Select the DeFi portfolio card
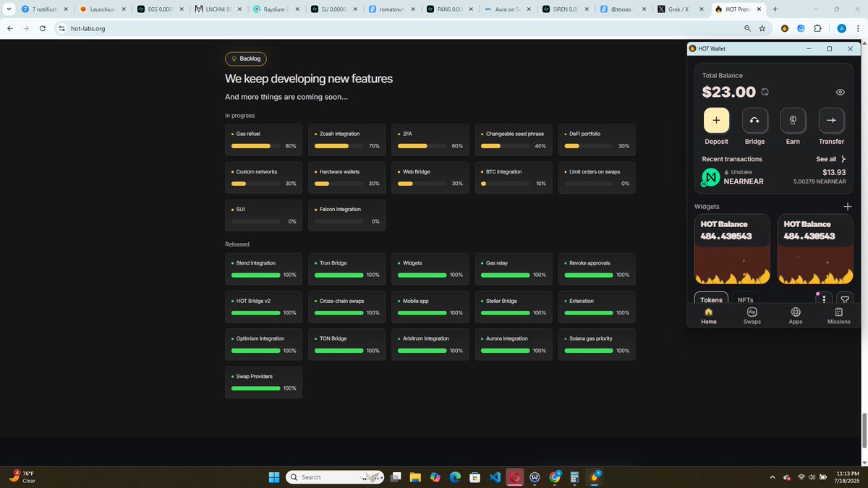Screen dimensions: 868x488 coord(597,140)
